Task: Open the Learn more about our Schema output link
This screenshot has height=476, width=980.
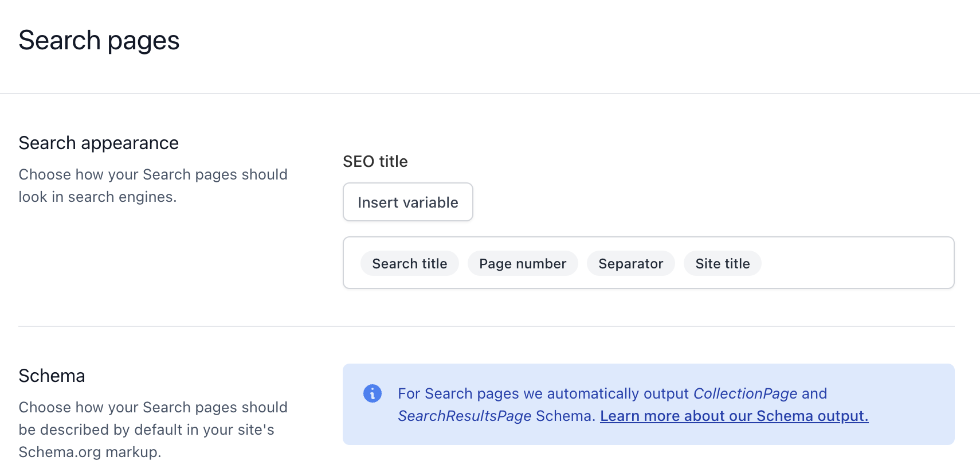Action: click(734, 416)
